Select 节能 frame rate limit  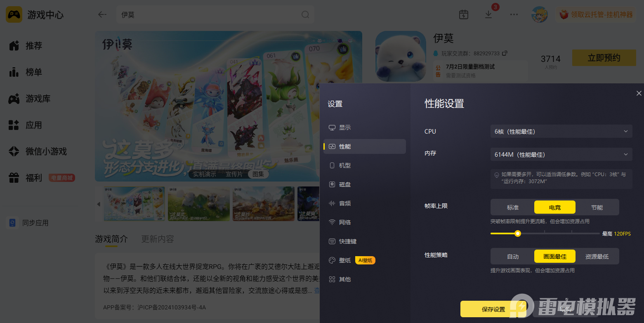tap(597, 207)
